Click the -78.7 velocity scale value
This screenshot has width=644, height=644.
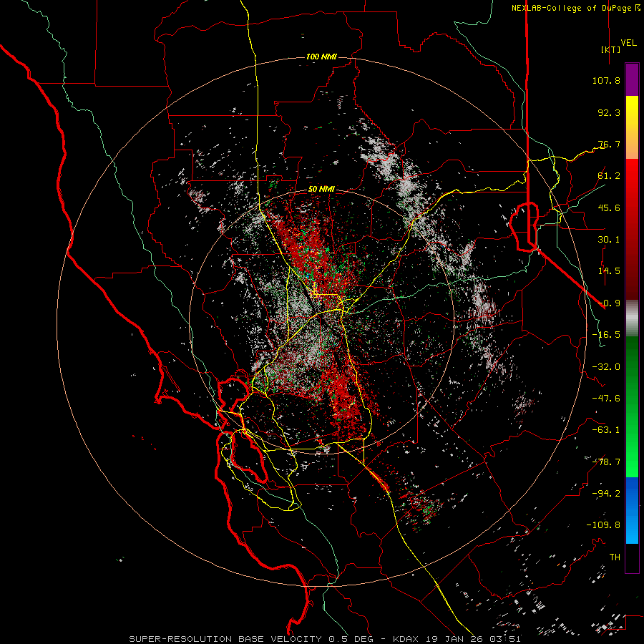[x=606, y=462]
